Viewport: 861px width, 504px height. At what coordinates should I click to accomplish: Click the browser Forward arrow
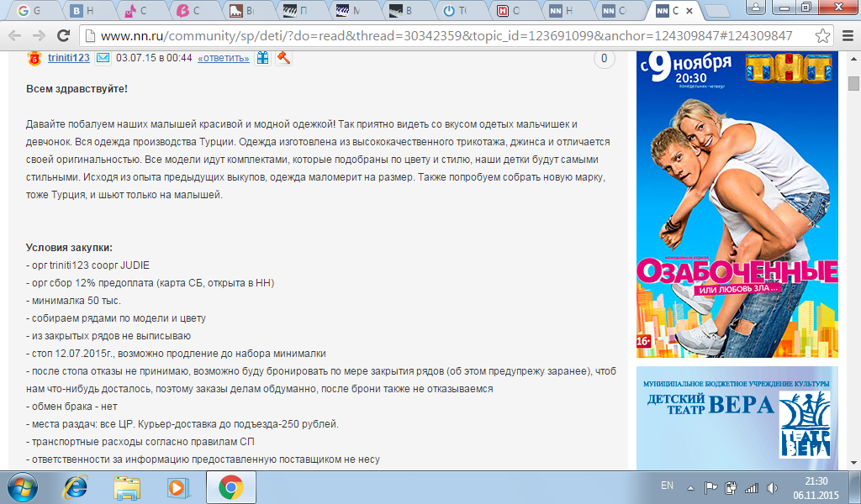(x=39, y=35)
